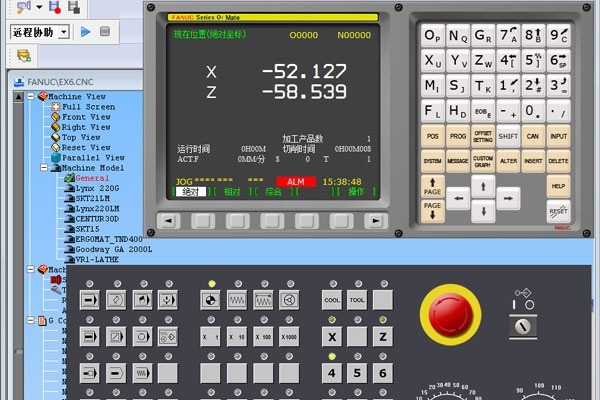The width and height of the screenshot is (600, 400).
Task: Click the X axis select button
Action: click(x=333, y=337)
